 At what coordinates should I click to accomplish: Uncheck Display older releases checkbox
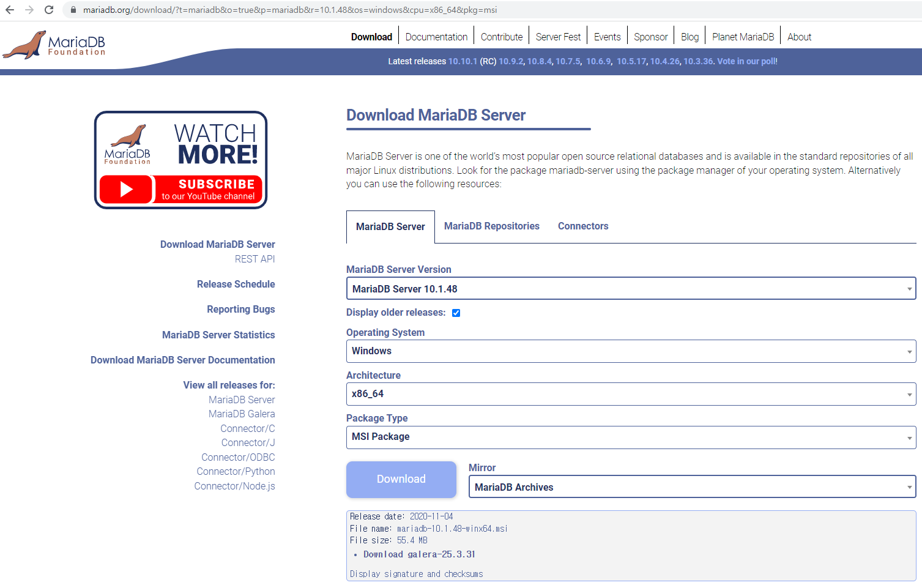456,313
